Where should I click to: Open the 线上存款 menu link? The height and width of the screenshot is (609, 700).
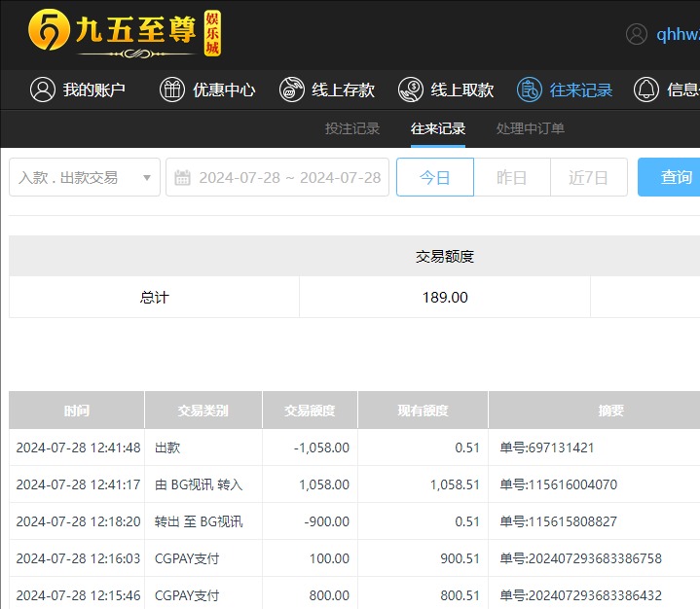pyautogui.click(x=343, y=90)
